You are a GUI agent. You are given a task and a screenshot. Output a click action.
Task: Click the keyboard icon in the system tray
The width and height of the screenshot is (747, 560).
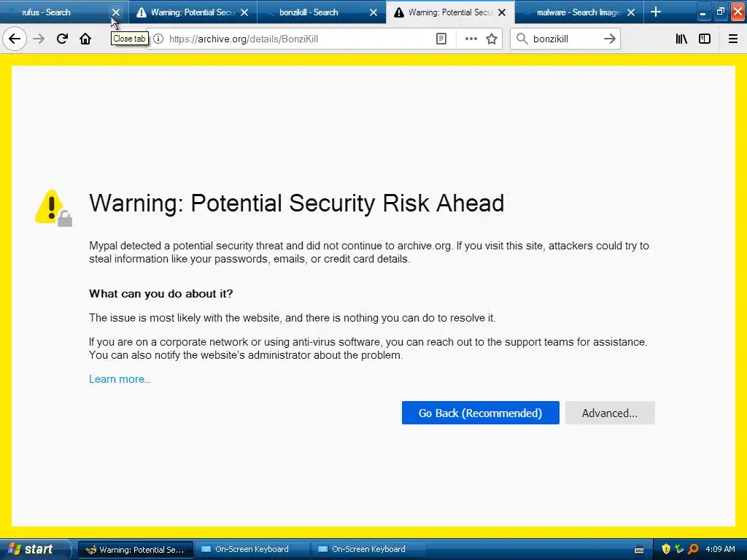(x=639, y=550)
